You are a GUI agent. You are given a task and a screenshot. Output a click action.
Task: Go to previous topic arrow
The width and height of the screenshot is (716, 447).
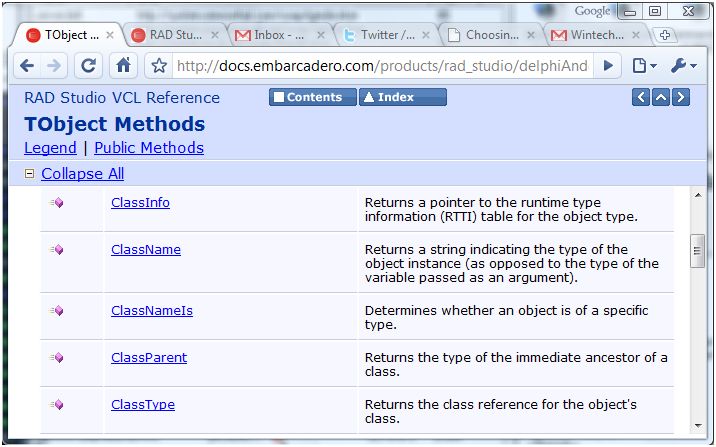[x=641, y=97]
